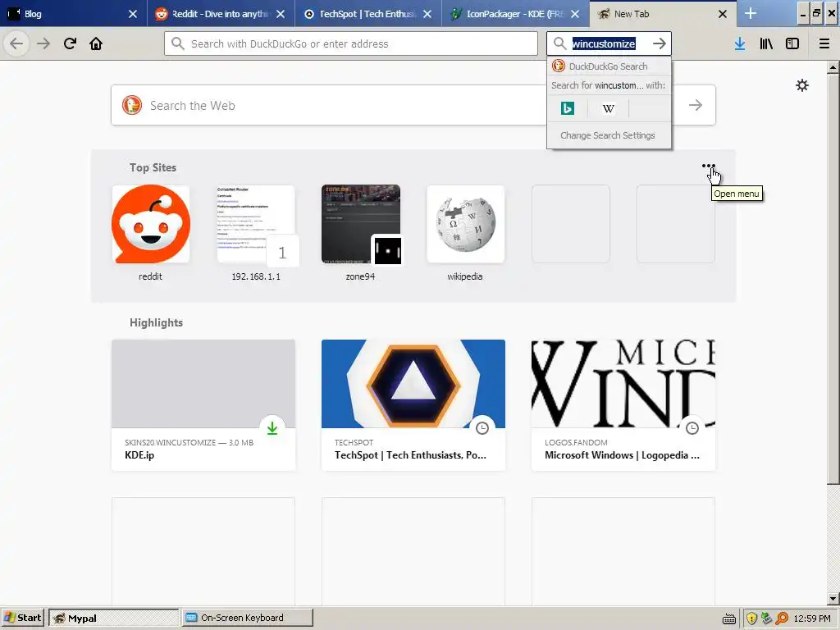Viewport: 840px width, 630px height.
Task: Switch to TechSpot tab
Action: coord(368,14)
